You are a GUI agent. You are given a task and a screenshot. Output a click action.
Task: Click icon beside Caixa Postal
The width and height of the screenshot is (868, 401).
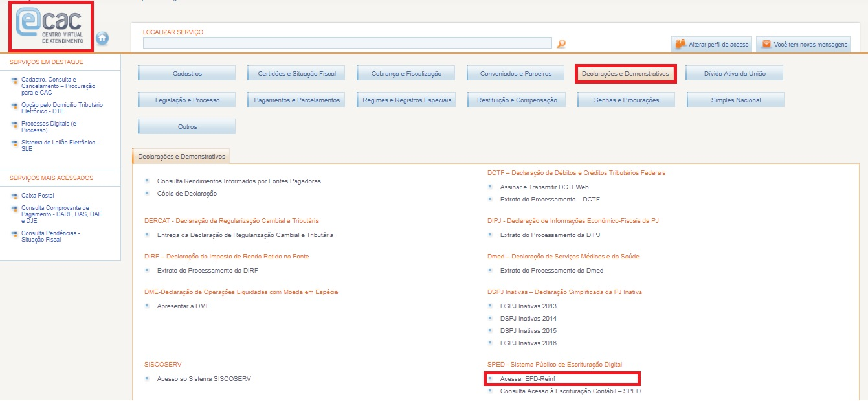(x=15, y=196)
